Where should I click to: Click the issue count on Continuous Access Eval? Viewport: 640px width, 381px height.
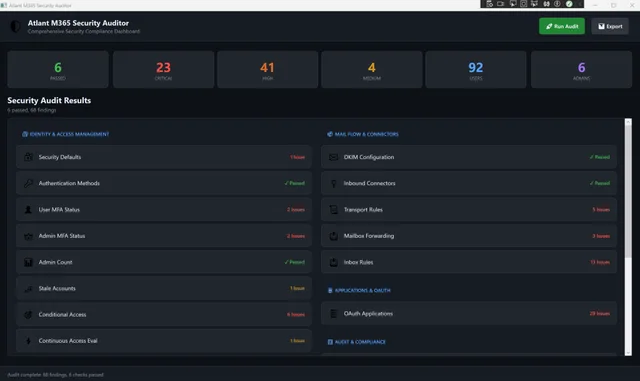point(297,341)
